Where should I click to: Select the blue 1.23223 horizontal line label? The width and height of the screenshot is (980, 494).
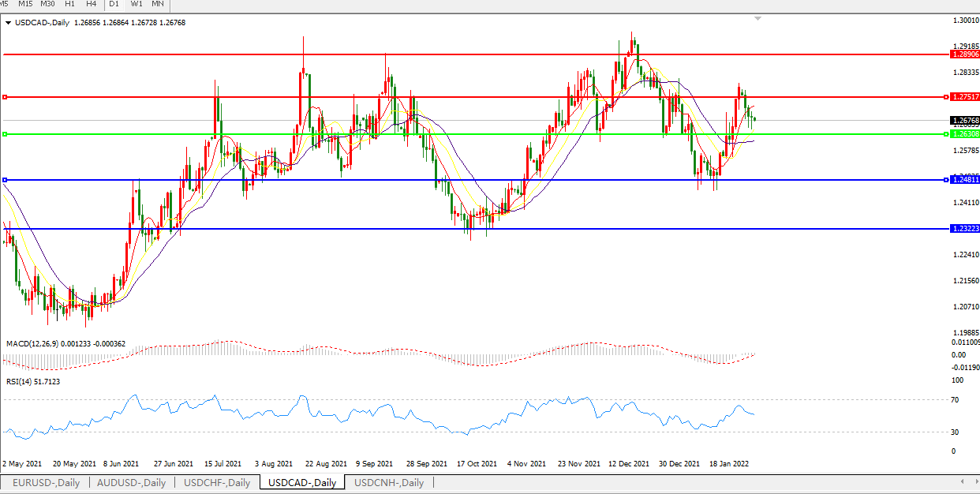[x=965, y=229]
